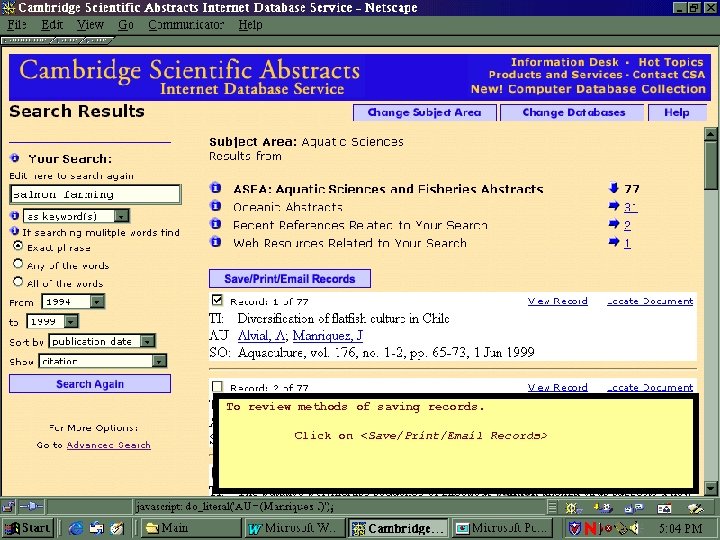Viewport: 720px width, 540px height.
Task: Open the Edit menu
Action: pos(52,24)
